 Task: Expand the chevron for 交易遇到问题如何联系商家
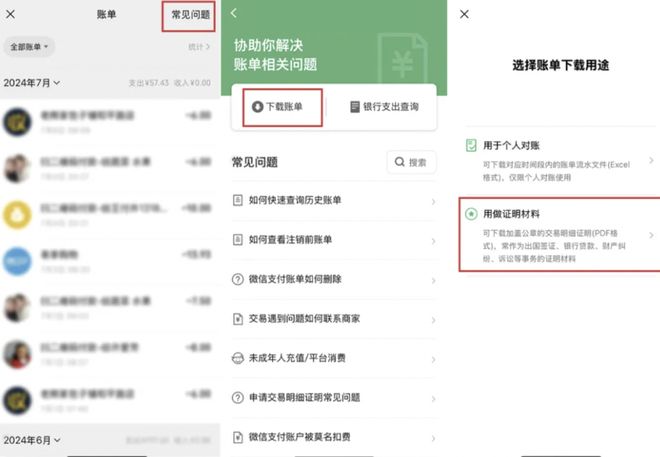pyautogui.click(x=433, y=320)
